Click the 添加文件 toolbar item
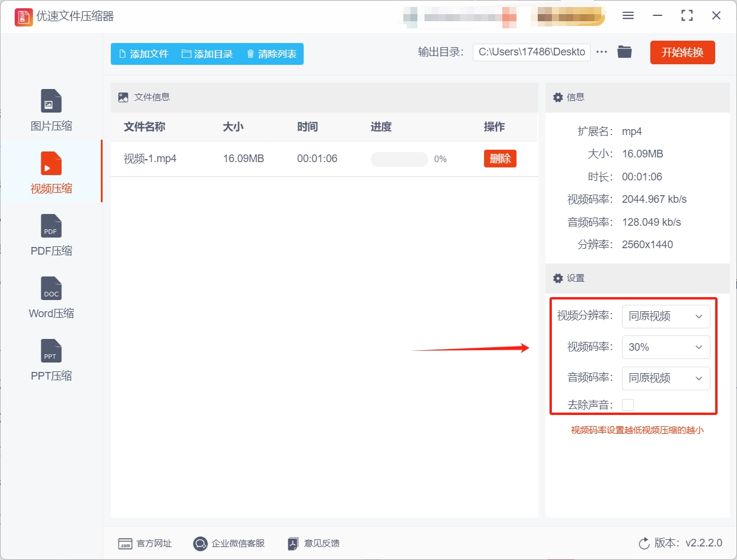737x560 pixels. pyautogui.click(x=143, y=52)
